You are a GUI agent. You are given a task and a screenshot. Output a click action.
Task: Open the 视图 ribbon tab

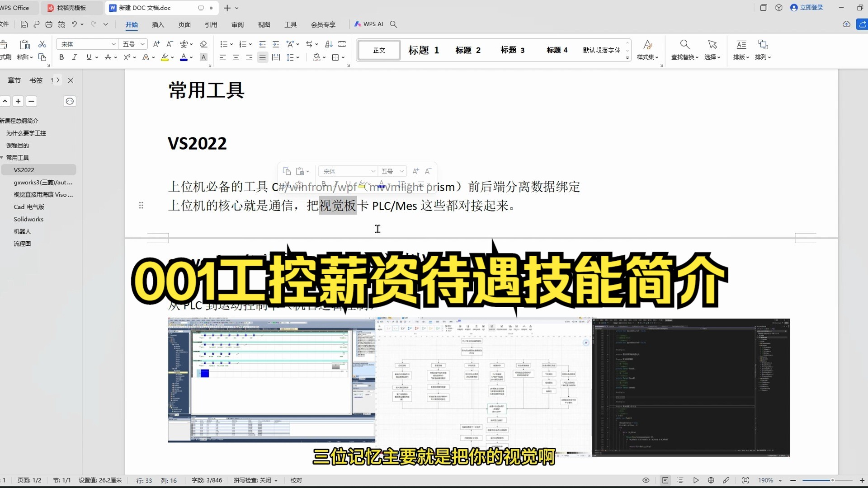(264, 24)
